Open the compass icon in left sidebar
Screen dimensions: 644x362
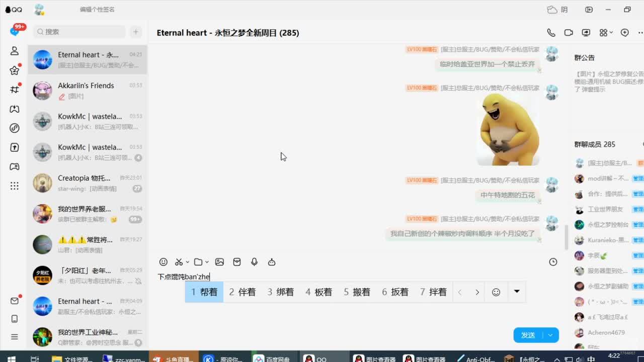click(x=15, y=128)
